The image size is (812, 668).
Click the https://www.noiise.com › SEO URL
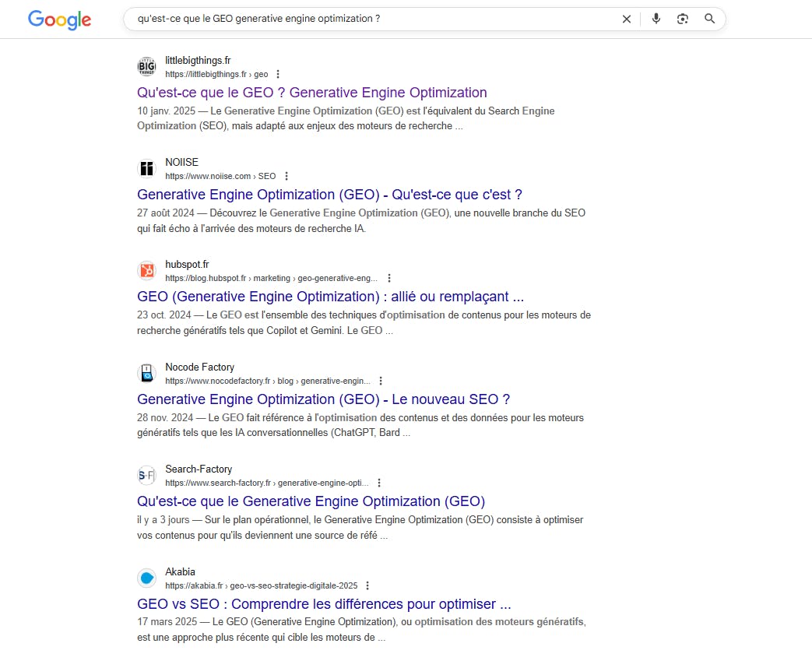220,176
